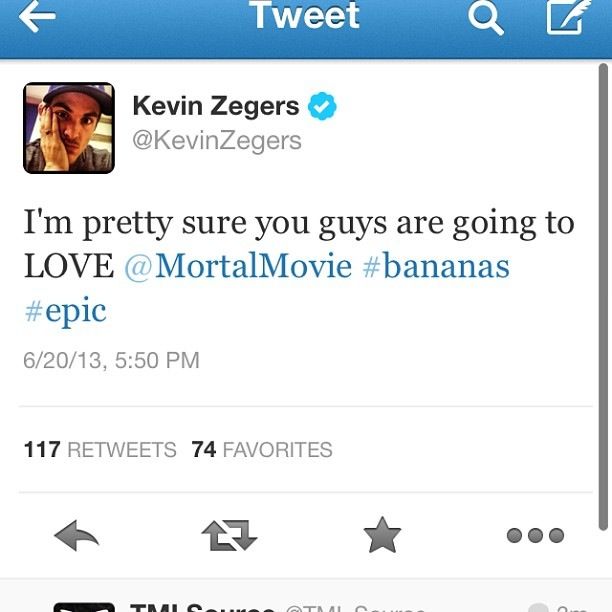Open the #bananas hashtag
Viewport: 612px width, 612px height.
point(436,266)
